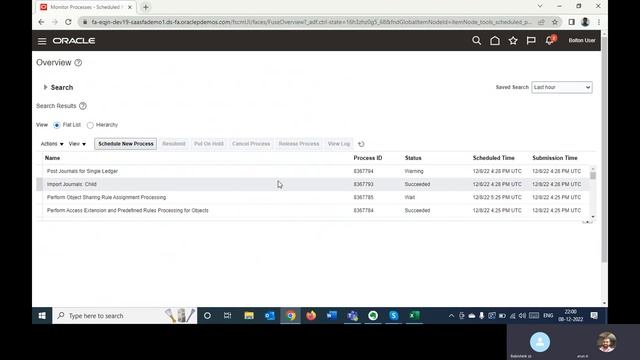The width and height of the screenshot is (640, 360).
Task: Open Task View on the taskbar
Action: tap(228, 316)
